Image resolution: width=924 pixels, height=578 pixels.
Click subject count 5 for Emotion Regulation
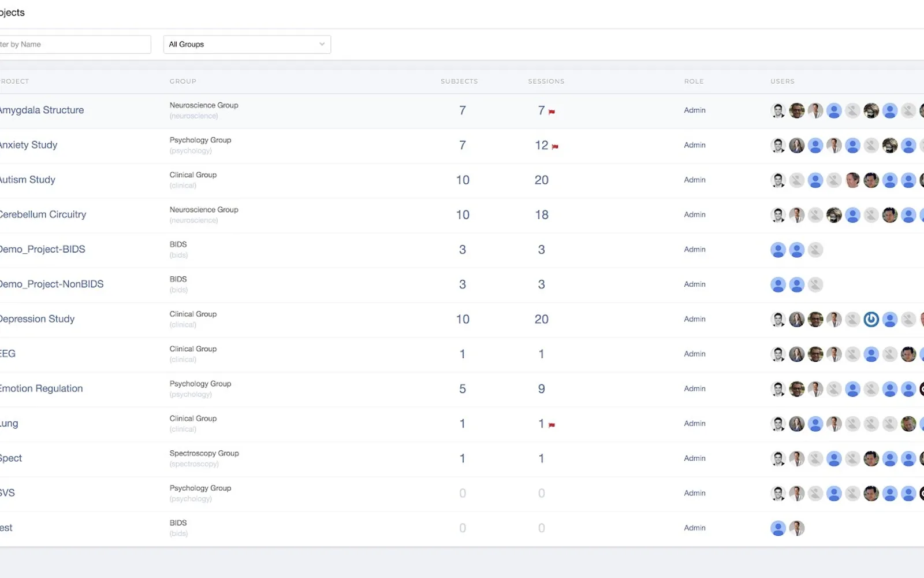coord(463,389)
